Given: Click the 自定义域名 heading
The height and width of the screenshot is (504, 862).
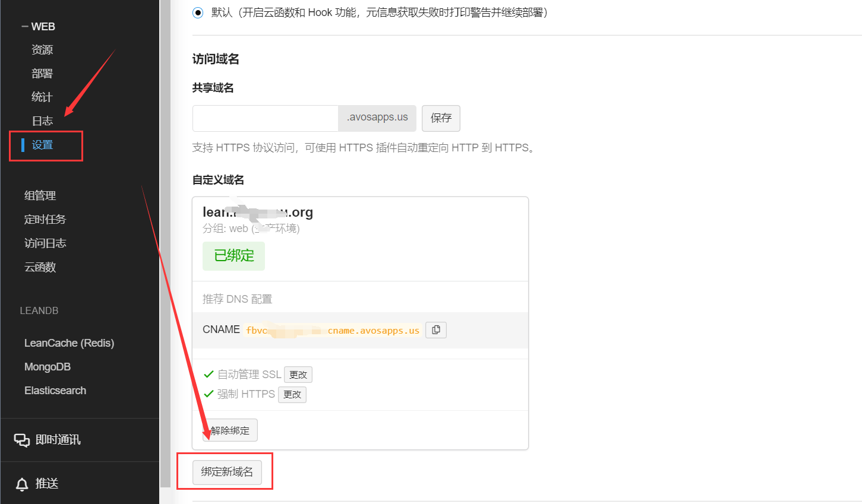Looking at the screenshot, I should click(x=218, y=180).
